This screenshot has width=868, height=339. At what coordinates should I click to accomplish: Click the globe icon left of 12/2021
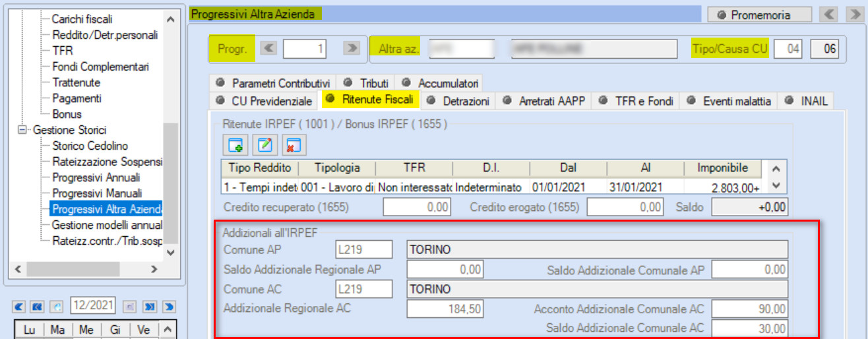point(57,306)
